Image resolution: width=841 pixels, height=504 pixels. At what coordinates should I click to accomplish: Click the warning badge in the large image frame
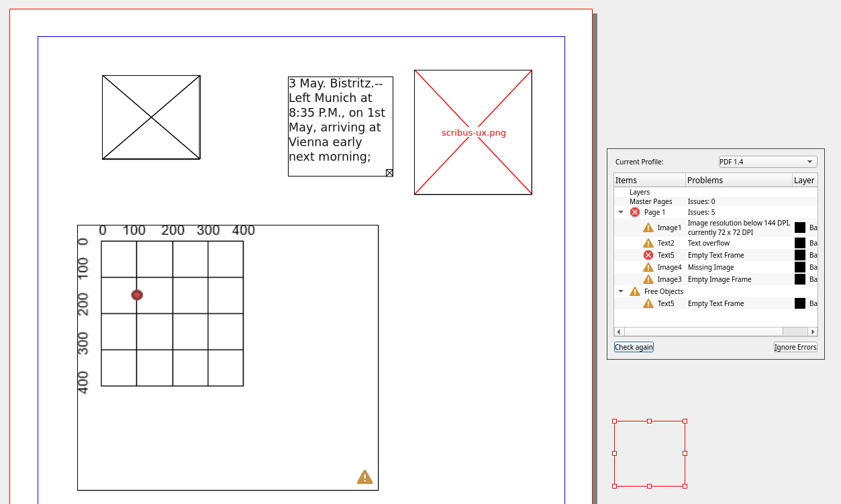(364, 477)
